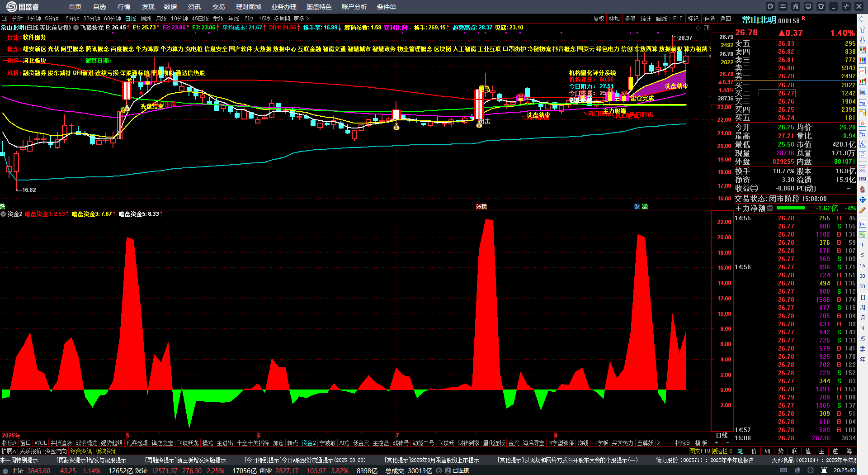This screenshot has width=868, height=475.
Task: Expand the 多周期 multi-period option
Action: click(x=282, y=19)
